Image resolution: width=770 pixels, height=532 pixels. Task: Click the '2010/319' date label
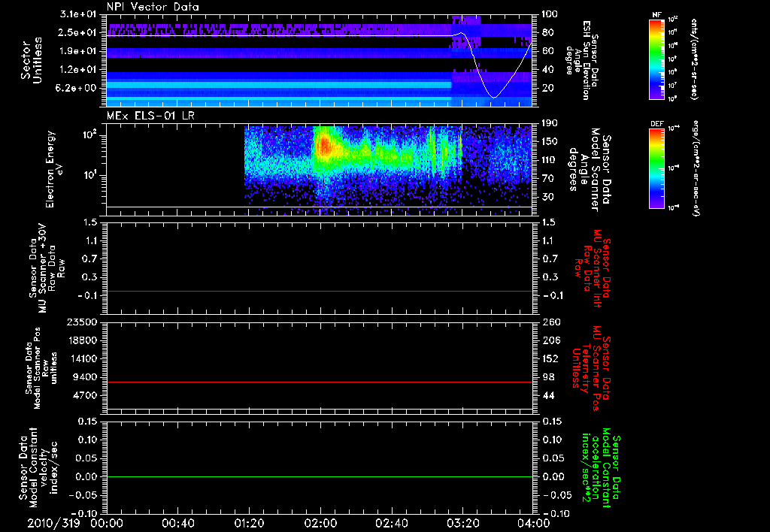click(53, 523)
